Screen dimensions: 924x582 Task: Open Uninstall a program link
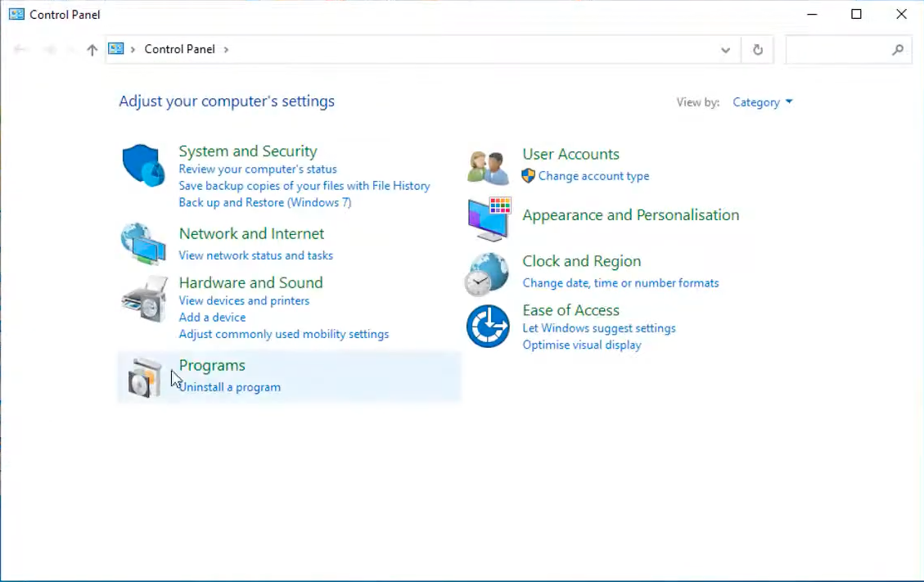tap(231, 387)
